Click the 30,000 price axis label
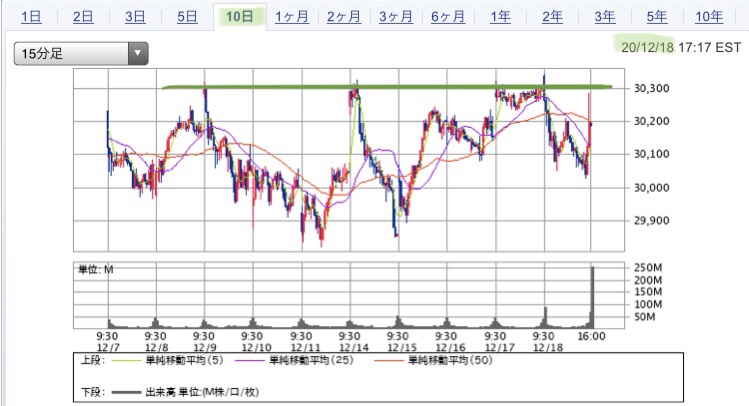The height and width of the screenshot is (406, 749). (652, 188)
